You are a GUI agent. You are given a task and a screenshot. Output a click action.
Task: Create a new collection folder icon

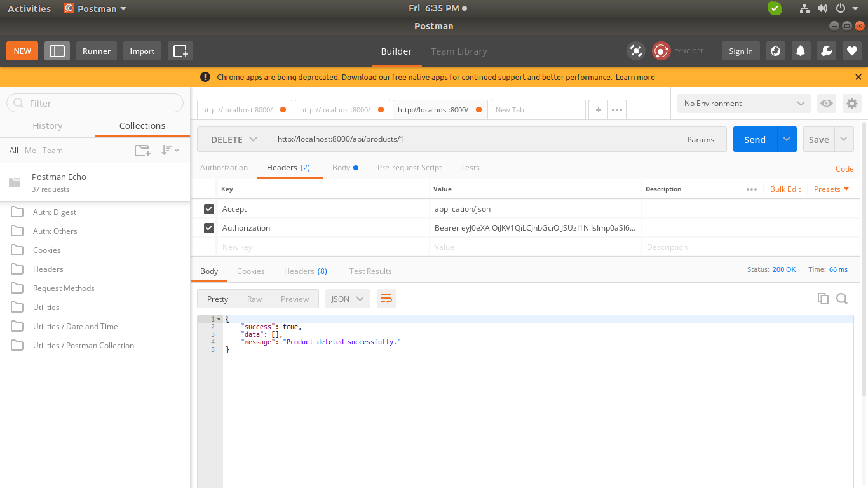(142, 151)
